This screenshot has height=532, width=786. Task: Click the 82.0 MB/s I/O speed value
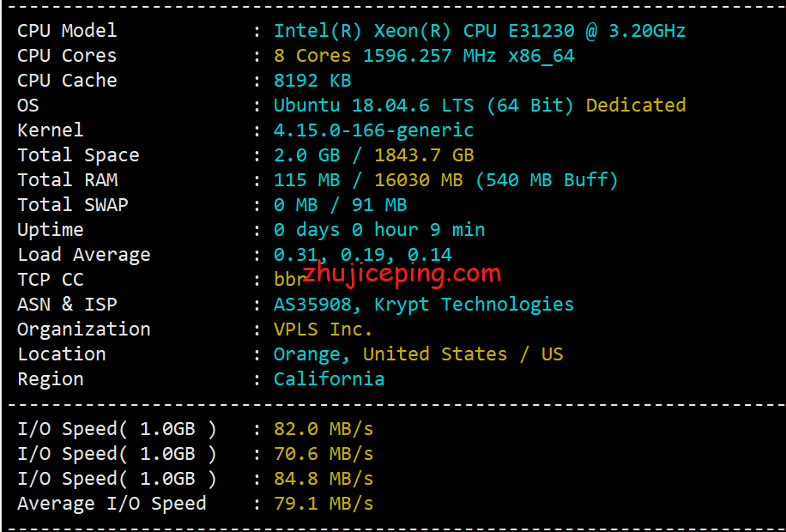[x=323, y=429]
